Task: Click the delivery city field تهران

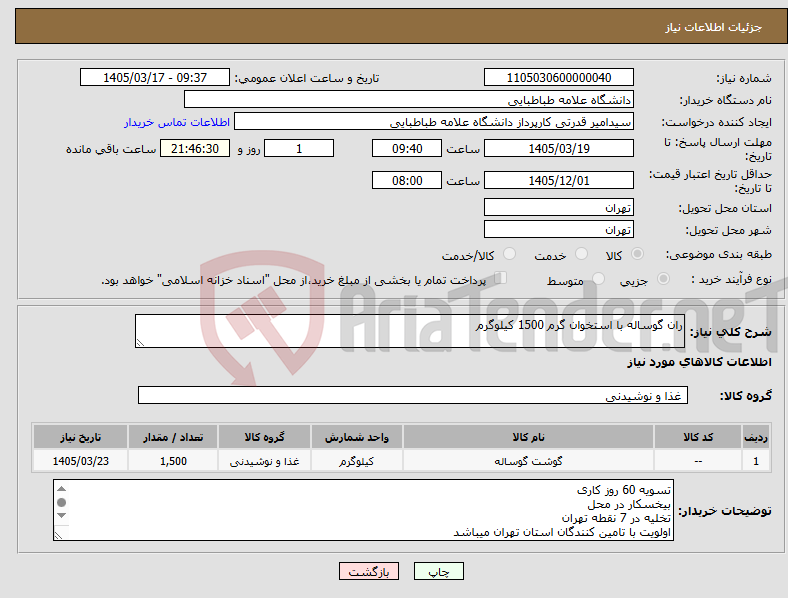Action: tap(558, 229)
